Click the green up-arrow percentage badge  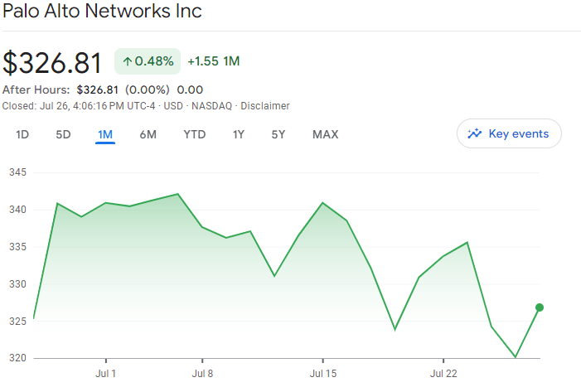coord(148,61)
